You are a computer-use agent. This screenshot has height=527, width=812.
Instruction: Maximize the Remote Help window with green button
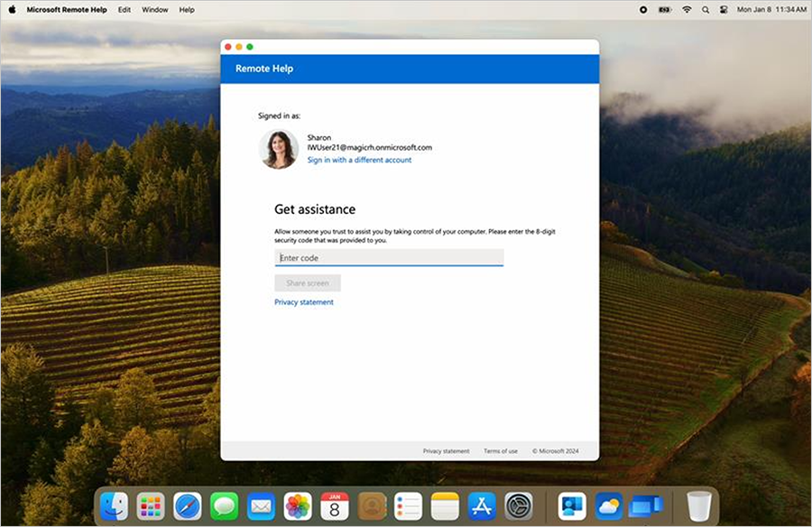pyautogui.click(x=250, y=47)
